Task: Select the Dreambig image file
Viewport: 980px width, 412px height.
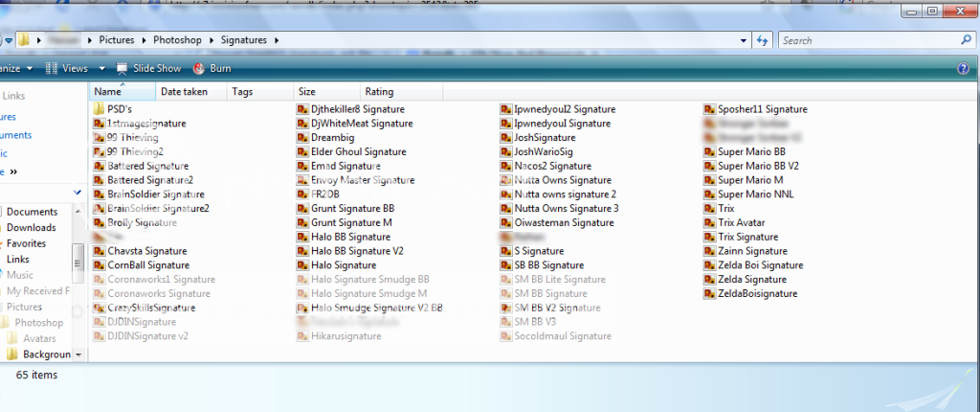Action: (335, 138)
